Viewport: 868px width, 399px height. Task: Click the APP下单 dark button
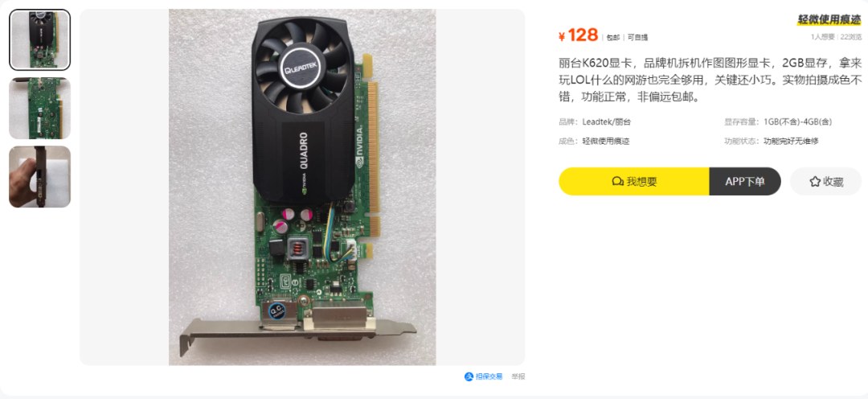coord(745,181)
